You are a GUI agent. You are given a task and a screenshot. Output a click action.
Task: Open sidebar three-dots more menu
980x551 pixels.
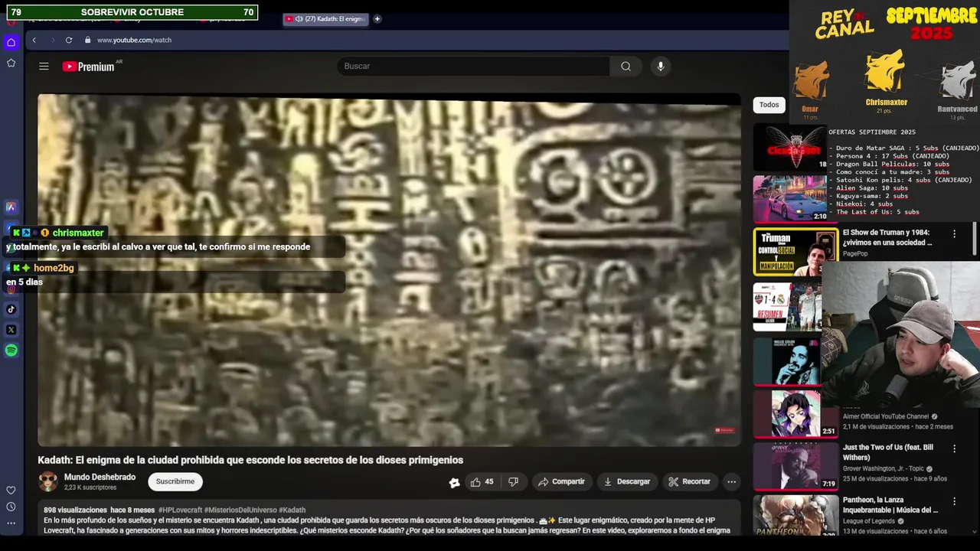(x=11, y=523)
